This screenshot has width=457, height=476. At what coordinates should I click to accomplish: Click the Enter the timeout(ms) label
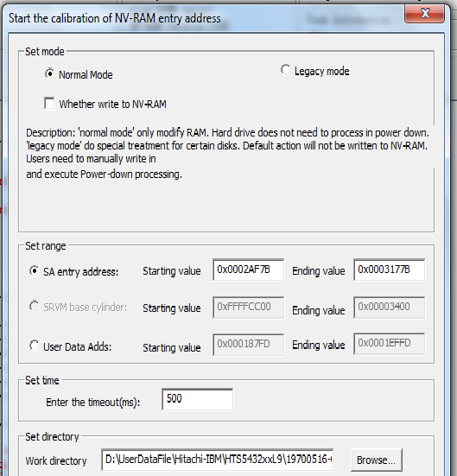[93, 403]
